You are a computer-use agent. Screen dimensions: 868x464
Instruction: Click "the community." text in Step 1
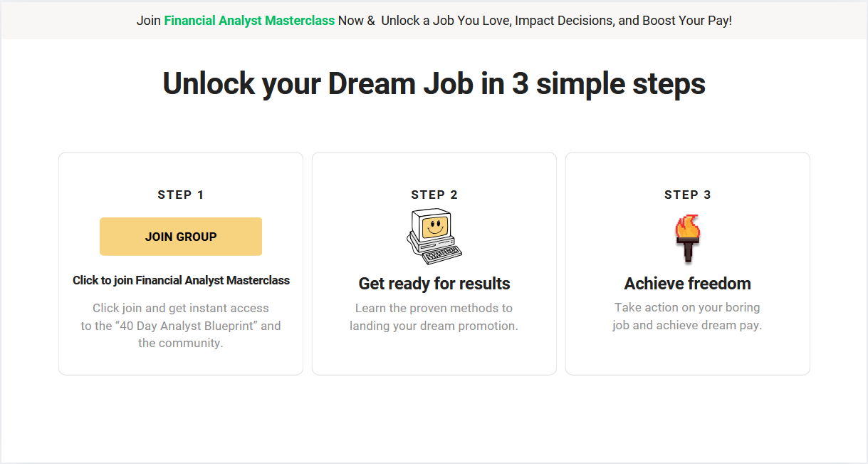pyautogui.click(x=181, y=343)
